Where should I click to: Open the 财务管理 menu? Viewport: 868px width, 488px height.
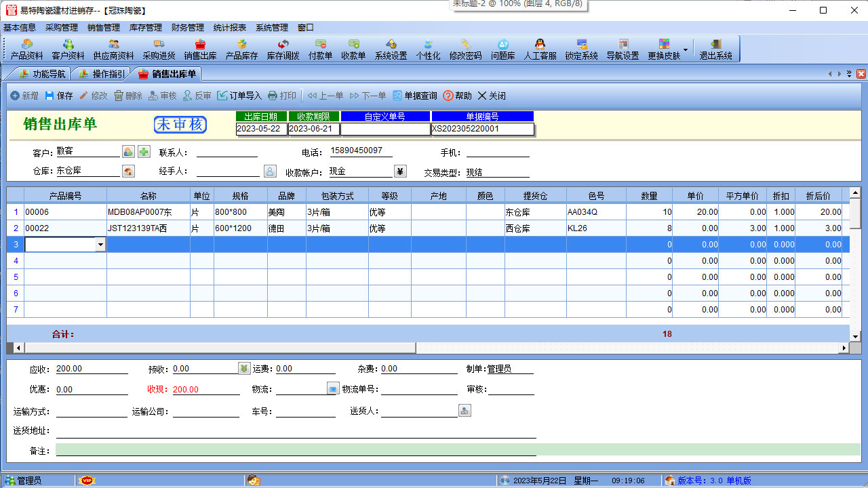(188, 28)
